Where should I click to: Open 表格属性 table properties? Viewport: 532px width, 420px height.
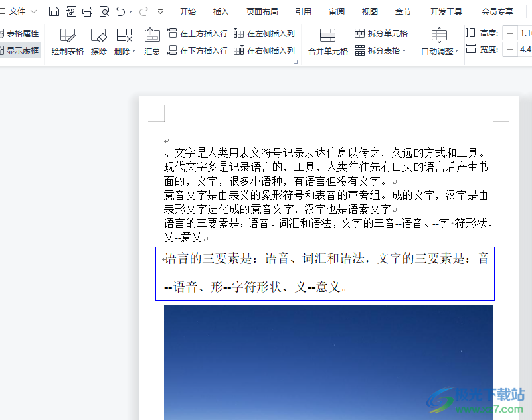[x=20, y=34]
